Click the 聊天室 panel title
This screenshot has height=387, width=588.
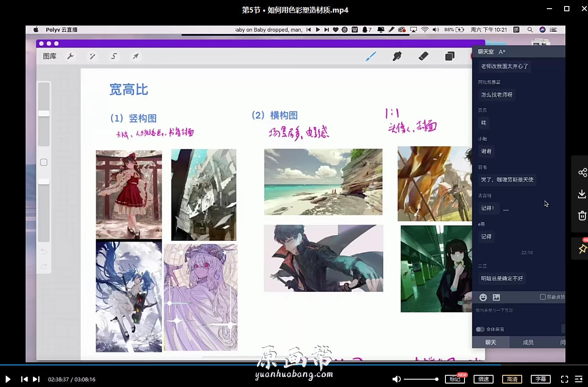pyautogui.click(x=486, y=52)
